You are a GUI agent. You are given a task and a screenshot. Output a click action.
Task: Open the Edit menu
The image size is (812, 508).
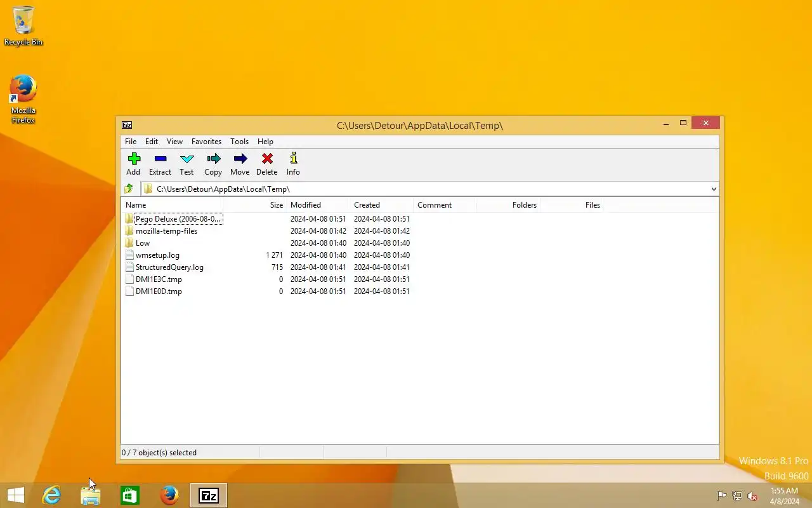tap(152, 142)
